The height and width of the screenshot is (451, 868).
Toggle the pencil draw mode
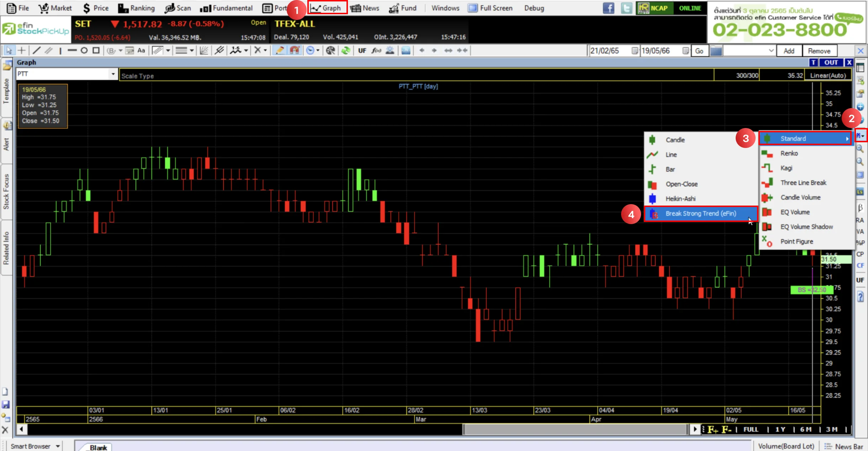click(280, 51)
